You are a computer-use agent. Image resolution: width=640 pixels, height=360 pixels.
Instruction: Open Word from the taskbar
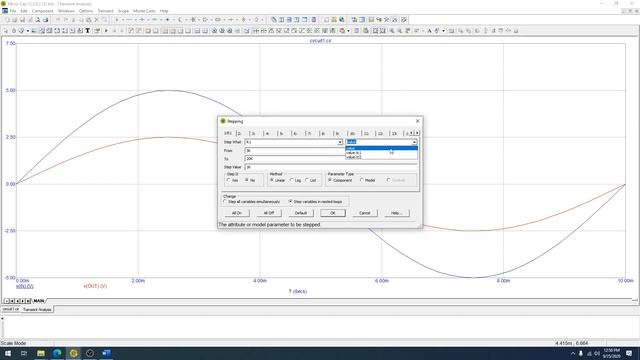pyautogui.click(x=107, y=353)
